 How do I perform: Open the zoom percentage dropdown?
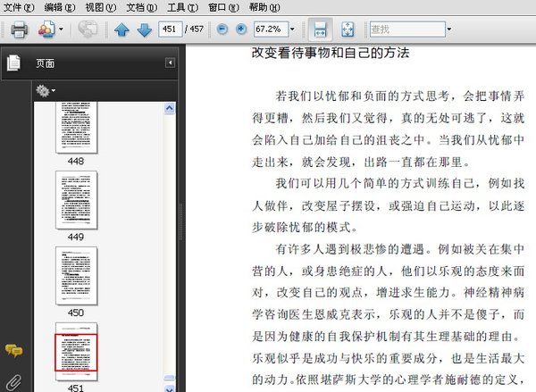point(292,29)
